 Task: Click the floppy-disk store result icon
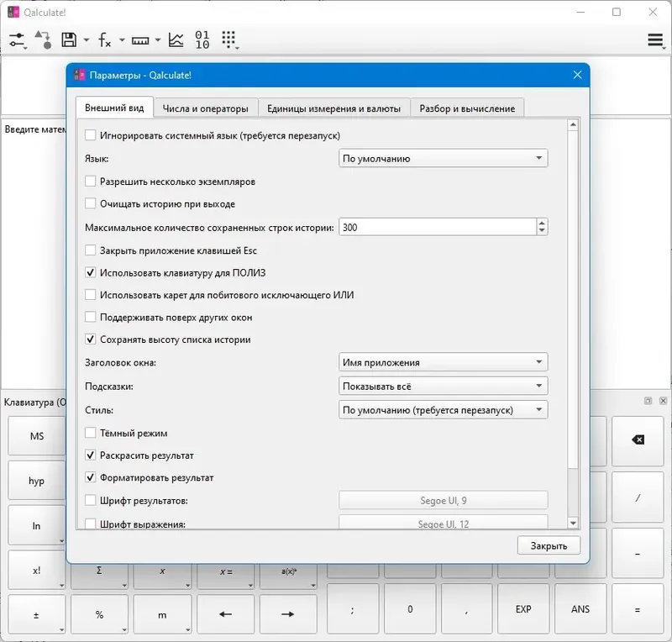69,39
